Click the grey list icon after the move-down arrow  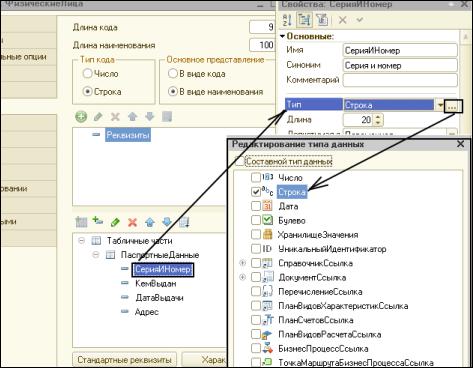pyautogui.click(x=167, y=117)
